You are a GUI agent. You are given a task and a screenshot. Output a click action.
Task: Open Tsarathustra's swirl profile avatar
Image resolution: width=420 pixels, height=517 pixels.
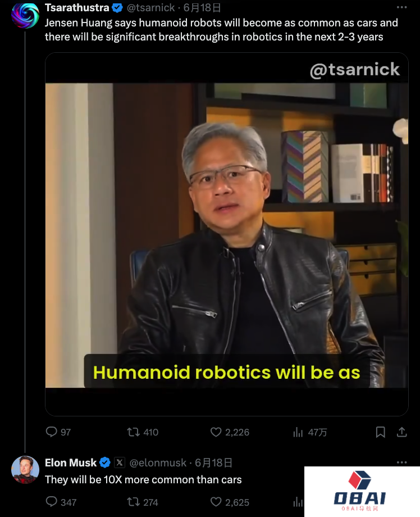[25, 15]
